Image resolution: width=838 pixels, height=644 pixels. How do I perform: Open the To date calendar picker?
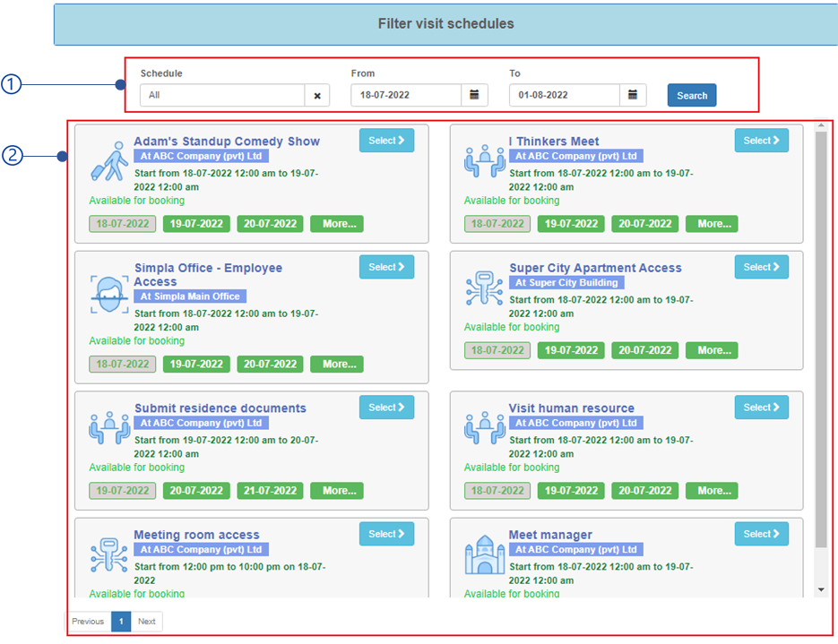click(x=633, y=95)
